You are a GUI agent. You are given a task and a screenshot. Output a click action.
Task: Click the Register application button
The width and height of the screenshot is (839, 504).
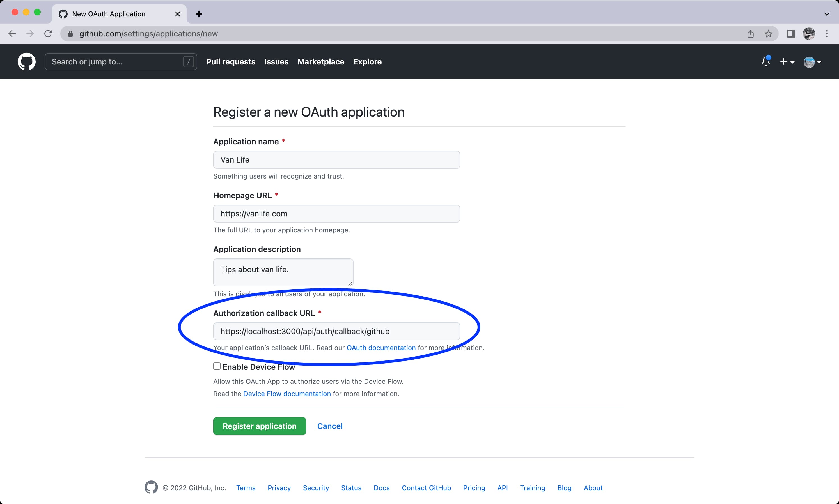point(259,426)
